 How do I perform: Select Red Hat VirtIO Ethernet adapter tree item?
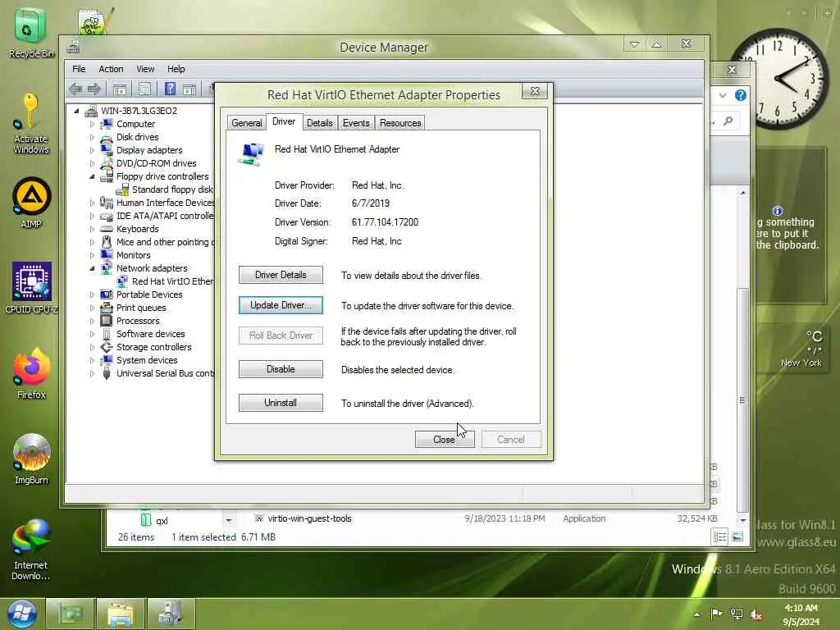(x=166, y=282)
